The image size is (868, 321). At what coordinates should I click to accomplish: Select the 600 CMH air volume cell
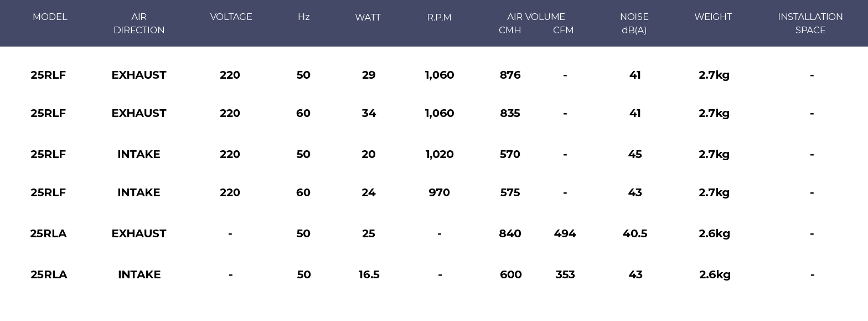coord(511,274)
